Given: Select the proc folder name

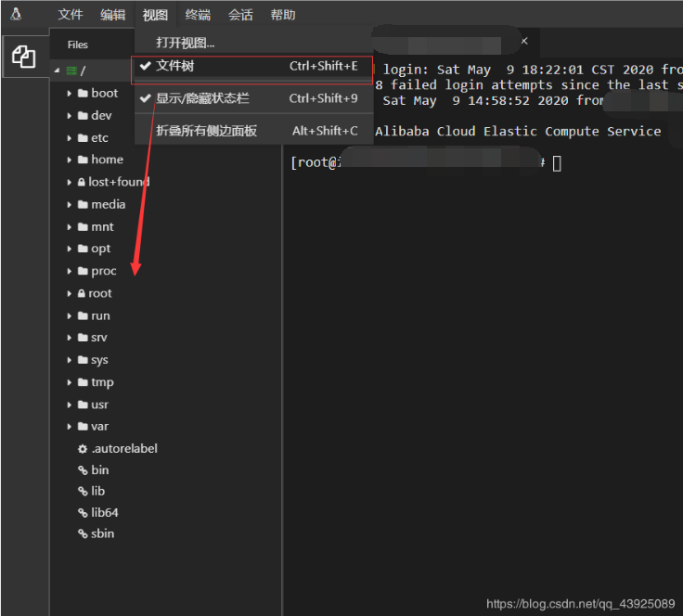Looking at the screenshot, I should click(104, 271).
